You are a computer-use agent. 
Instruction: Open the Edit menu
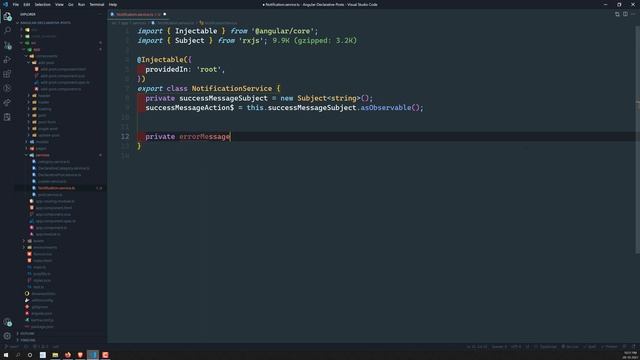27,4
